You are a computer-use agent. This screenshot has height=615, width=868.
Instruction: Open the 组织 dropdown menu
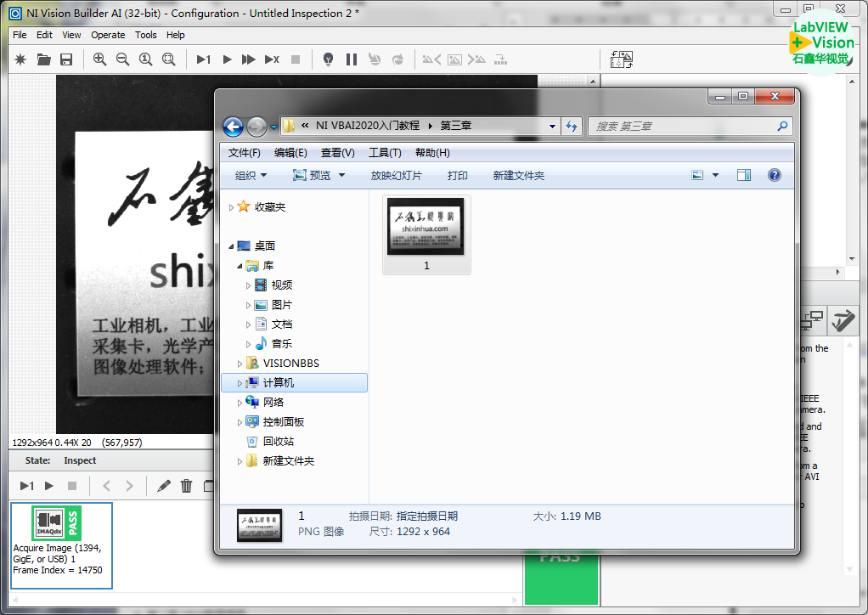pos(251,175)
